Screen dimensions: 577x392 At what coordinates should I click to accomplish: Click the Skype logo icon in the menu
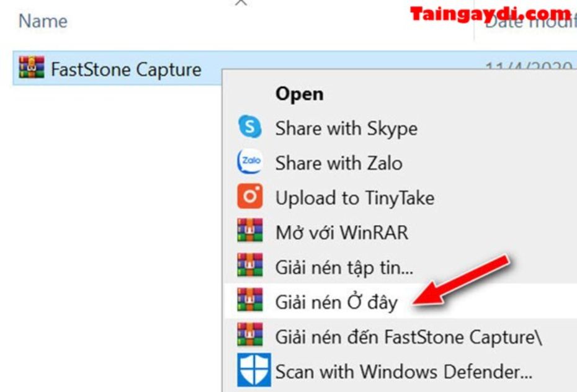[x=250, y=127]
